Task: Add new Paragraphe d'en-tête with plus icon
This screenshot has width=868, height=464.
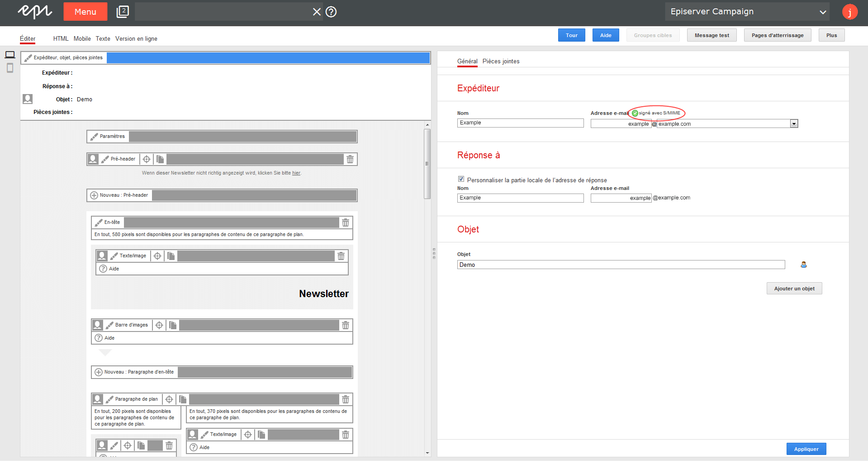Action: pos(99,372)
